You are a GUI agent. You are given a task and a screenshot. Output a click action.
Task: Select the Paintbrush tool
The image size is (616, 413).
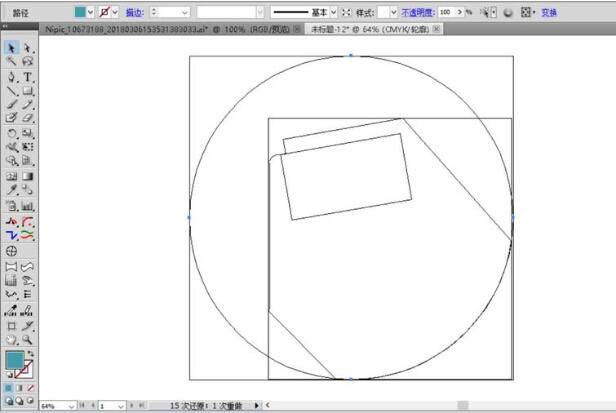click(11, 104)
